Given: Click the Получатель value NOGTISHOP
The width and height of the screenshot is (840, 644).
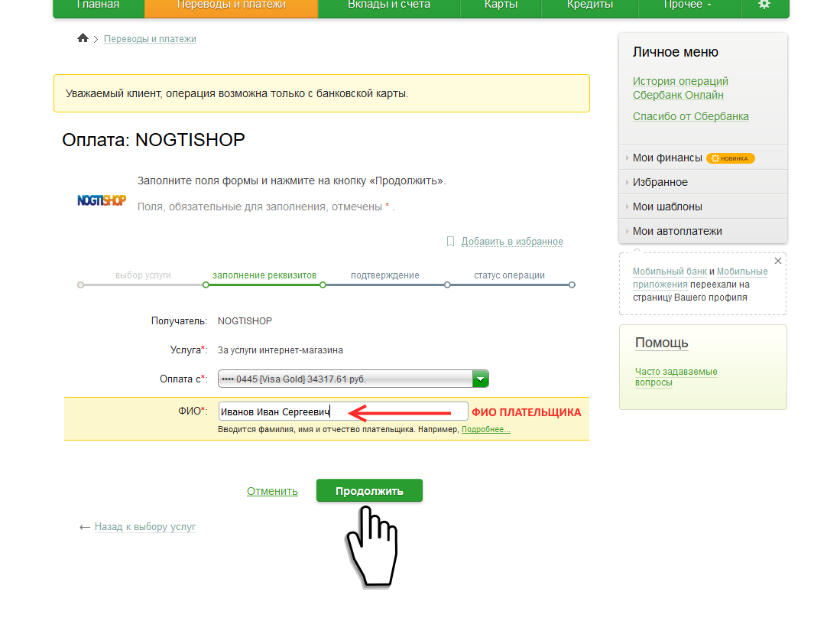Looking at the screenshot, I should point(245,321).
